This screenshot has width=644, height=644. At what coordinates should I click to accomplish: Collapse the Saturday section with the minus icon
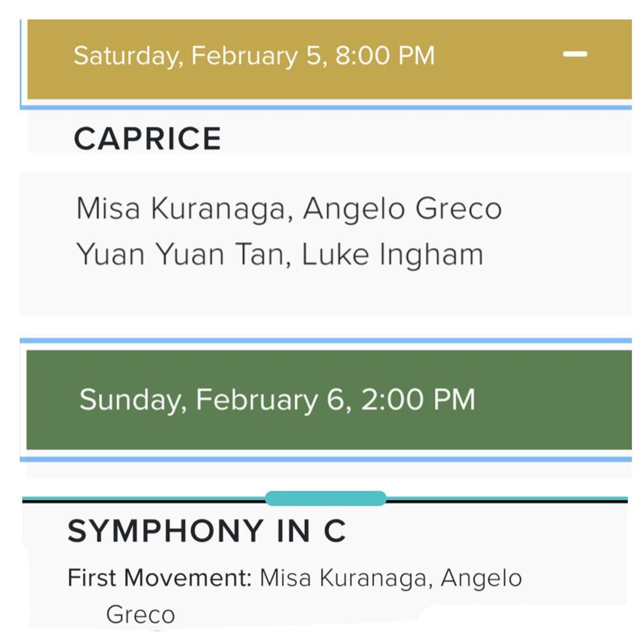(x=575, y=54)
